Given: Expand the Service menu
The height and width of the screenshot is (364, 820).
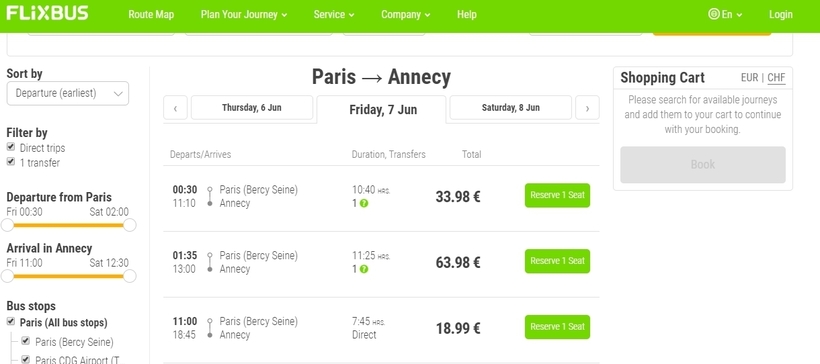Looking at the screenshot, I should click(334, 15).
